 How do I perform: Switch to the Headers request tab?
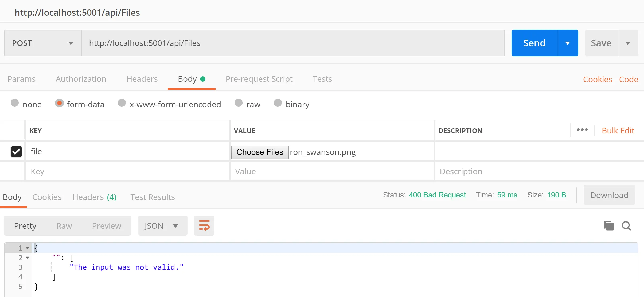click(x=142, y=79)
